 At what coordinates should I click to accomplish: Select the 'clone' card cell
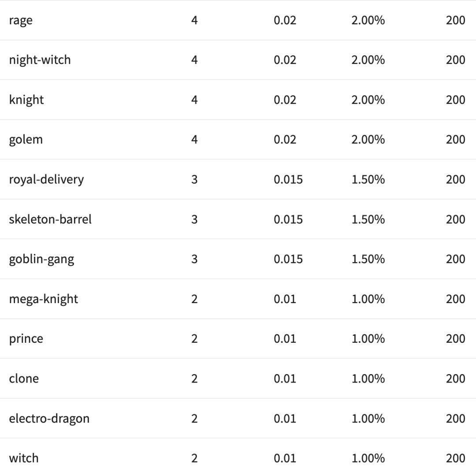(24, 378)
